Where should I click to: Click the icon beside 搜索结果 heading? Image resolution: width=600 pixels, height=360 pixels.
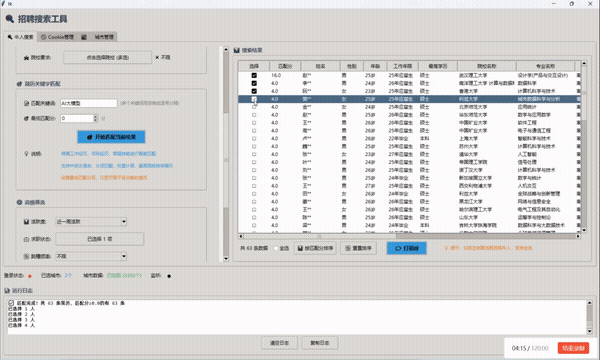[x=237, y=50]
